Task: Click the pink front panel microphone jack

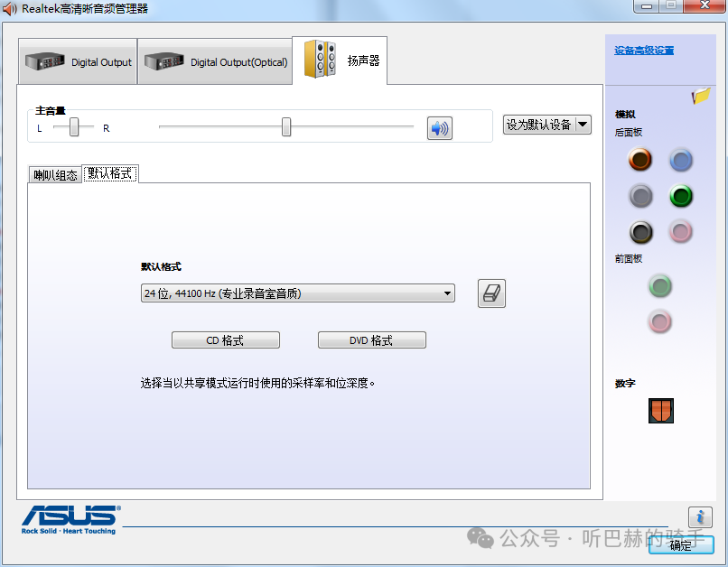Action: [x=659, y=321]
